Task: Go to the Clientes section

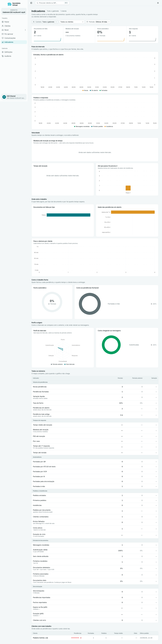Action: (14, 26)
